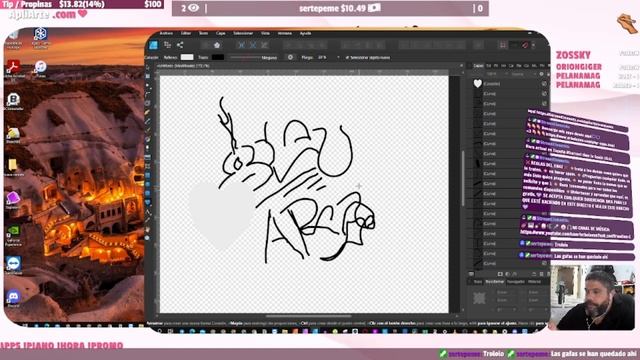Image resolution: width=640 pixels, height=360 pixels.
Task: Select the Artboard tool
Action: pyautogui.click(x=148, y=76)
